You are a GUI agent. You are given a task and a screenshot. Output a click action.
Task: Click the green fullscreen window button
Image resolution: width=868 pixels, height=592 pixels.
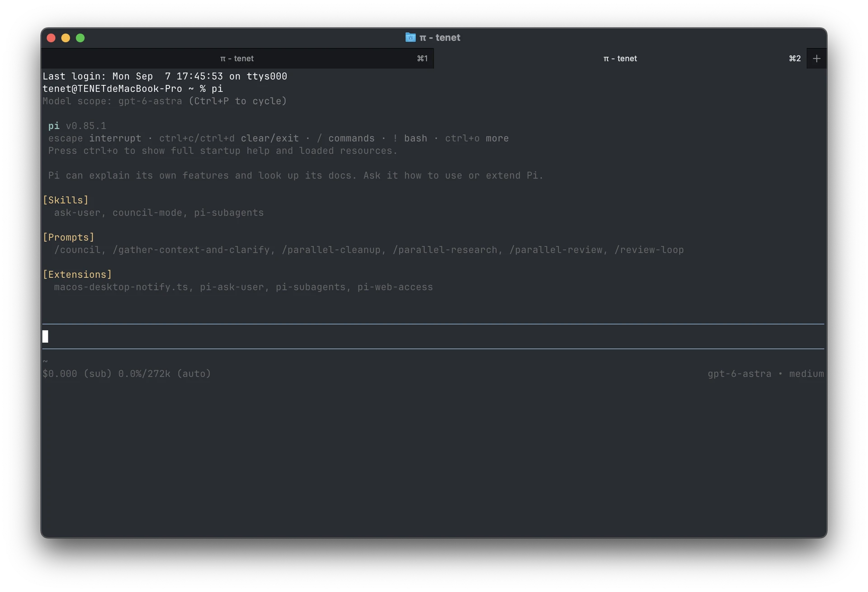(x=80, y=38)
